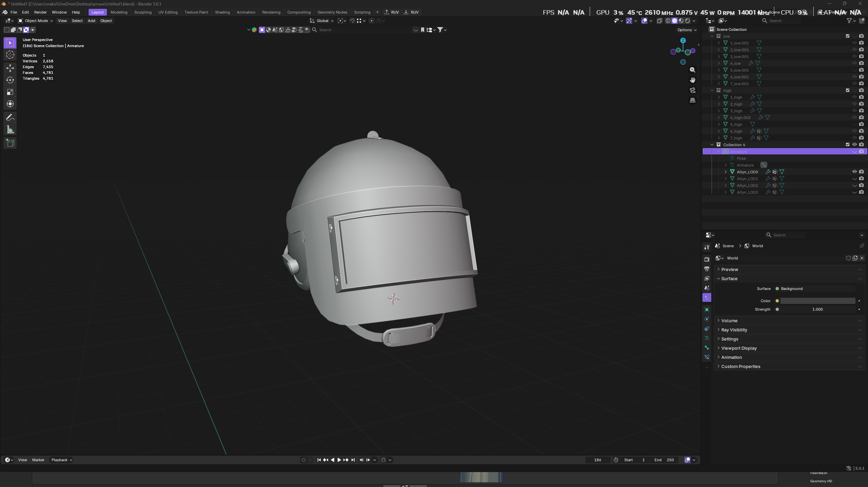Switch to the Sculpting workspace tab
The image size is (868, 487).
tap(143, 12)
